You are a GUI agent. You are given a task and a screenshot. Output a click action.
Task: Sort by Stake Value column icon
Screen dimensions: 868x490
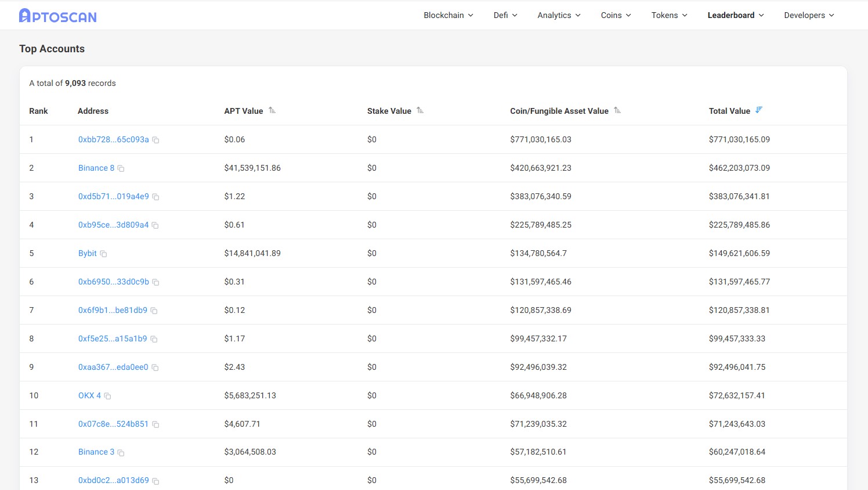tap(420, 110)
